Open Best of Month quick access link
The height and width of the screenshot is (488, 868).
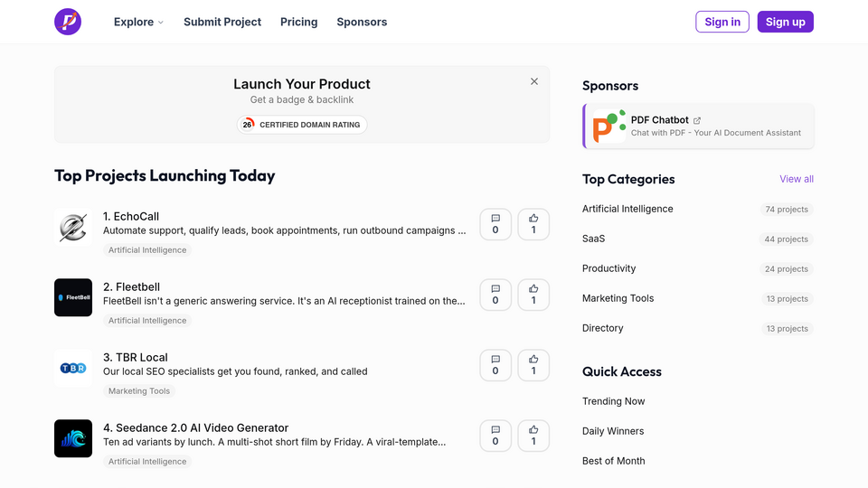coord(613,461)
